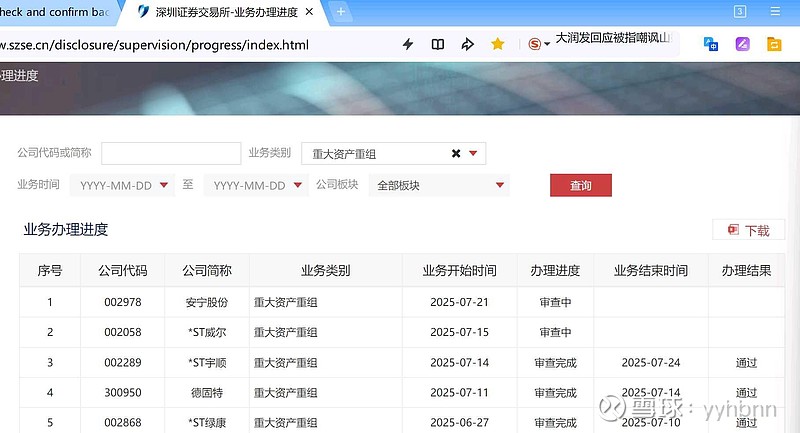The height and width of the screenshot is (433, 800).
Task: Click the orange sync folder icon
Action: click(x=774, y=44)
